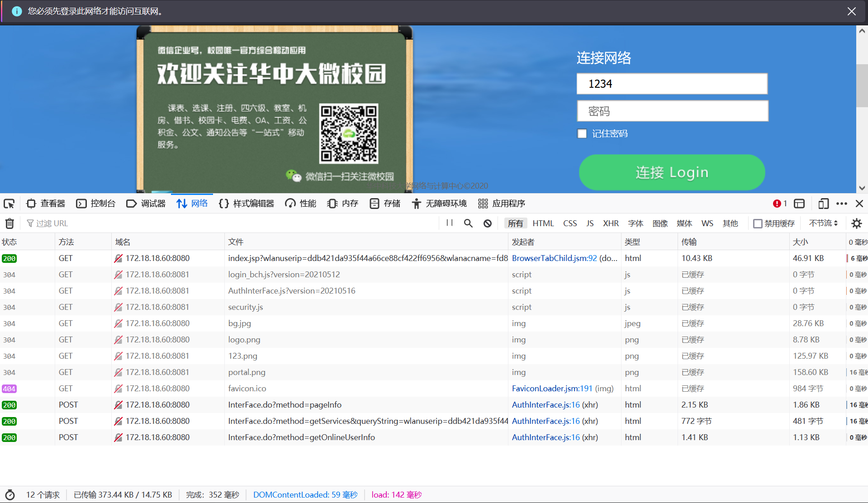Sort by the 域名 column header
This screenshot has width=868, height=503.
tap(168, 242)
